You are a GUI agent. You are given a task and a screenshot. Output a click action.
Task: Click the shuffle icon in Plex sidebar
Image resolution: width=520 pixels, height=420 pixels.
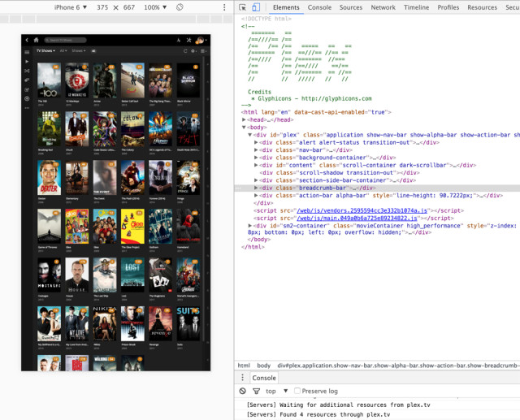pos(27,71)
